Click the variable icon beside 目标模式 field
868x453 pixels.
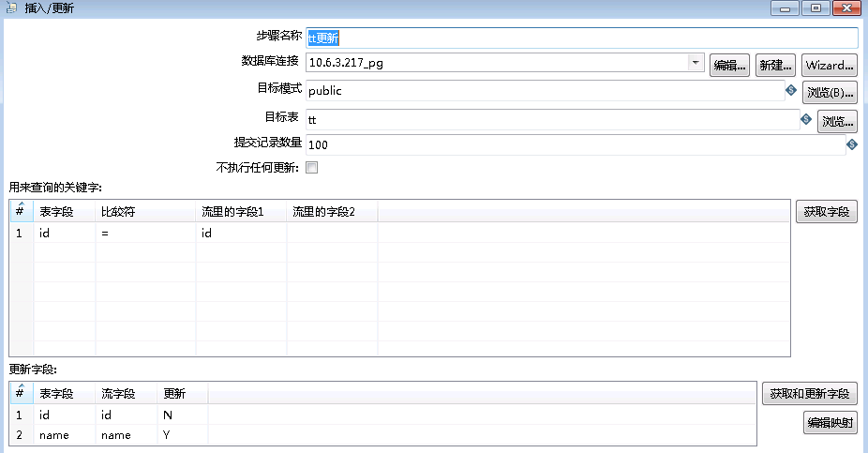[x=791, y=90]
